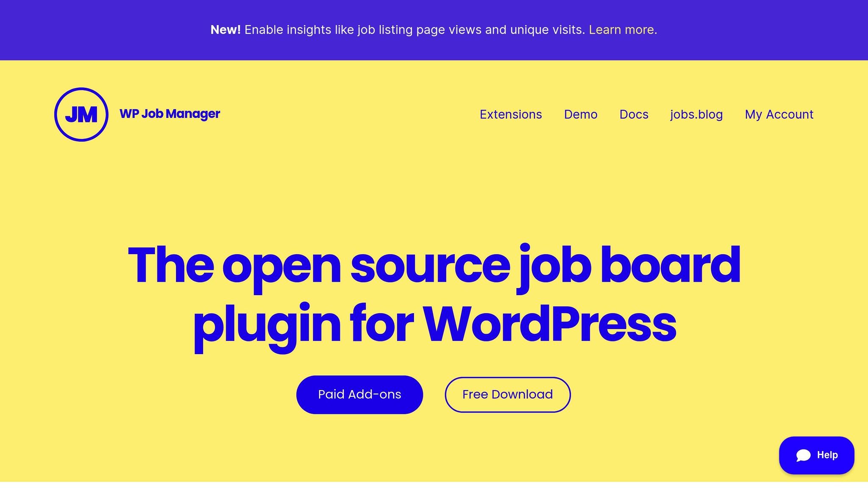Open the Help widget button
The image size is (868, 488).
click(x=816, y=455)
